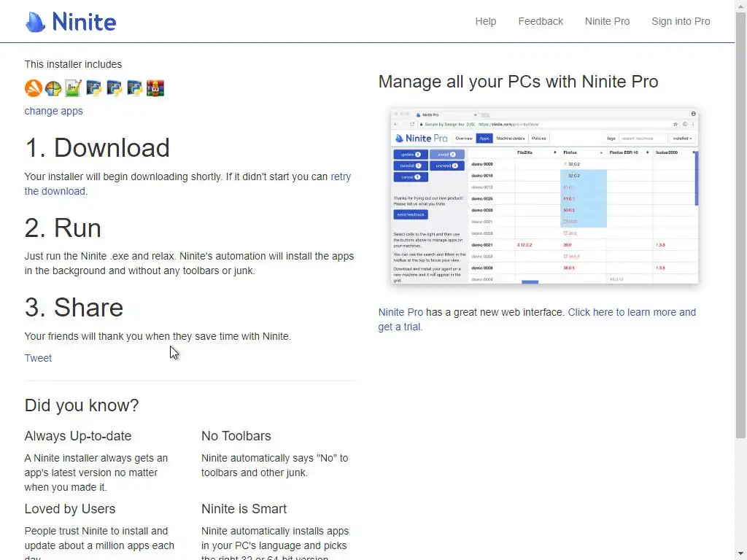Click the middle Python icon
This screenshot has width=747, height=560.
click(x=115, y=88)
